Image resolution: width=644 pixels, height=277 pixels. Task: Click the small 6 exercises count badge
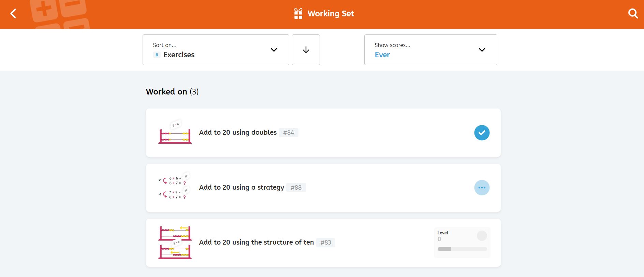point(157,55)
